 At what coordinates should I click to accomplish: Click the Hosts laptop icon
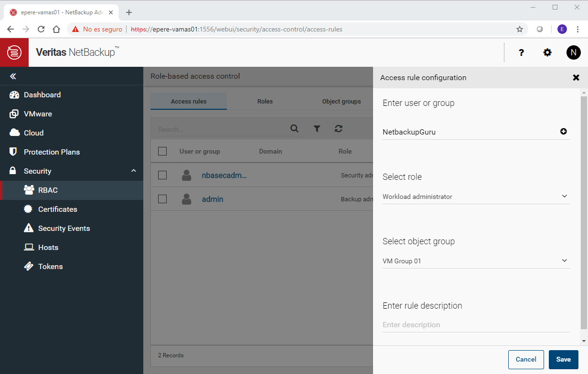29,247
